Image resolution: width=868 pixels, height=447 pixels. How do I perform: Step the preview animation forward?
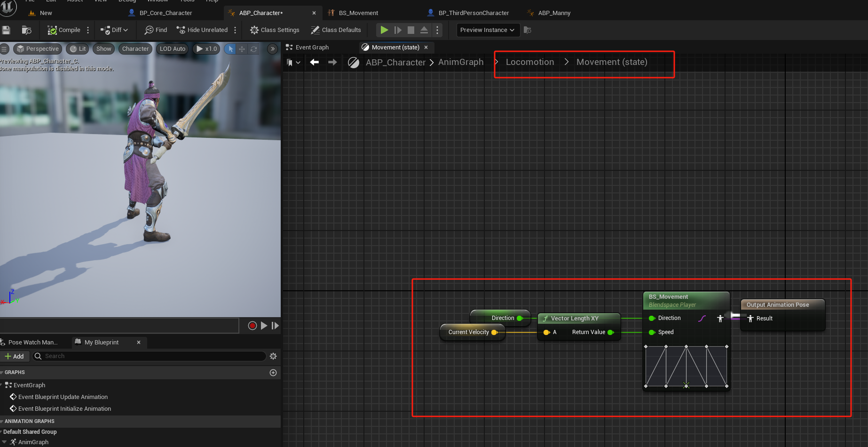pos(275,326)
